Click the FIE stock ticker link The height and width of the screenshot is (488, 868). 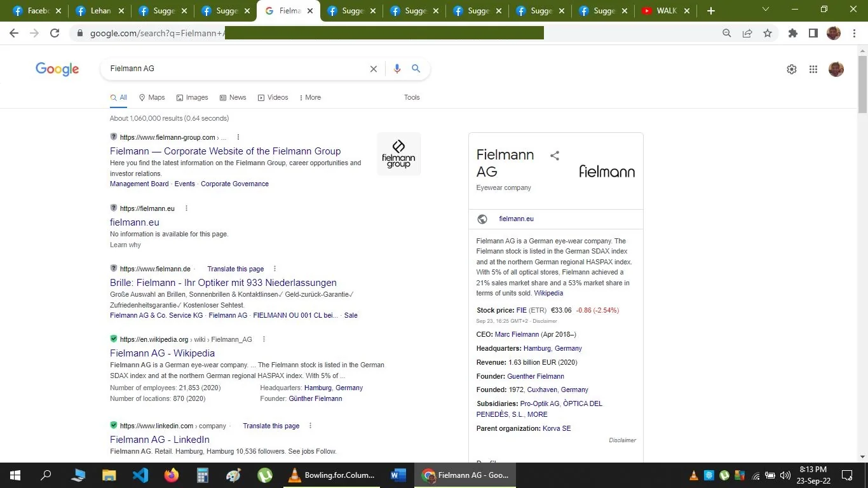point(521,310)
